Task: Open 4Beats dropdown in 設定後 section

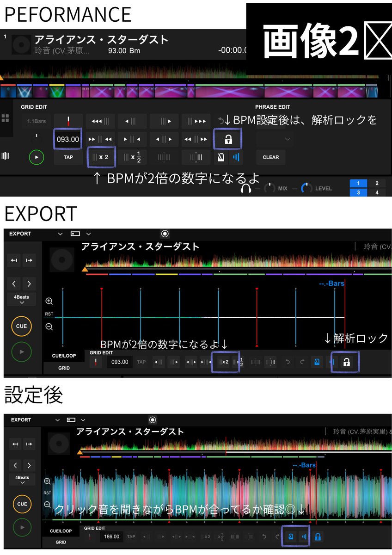Action: (22, 480)
